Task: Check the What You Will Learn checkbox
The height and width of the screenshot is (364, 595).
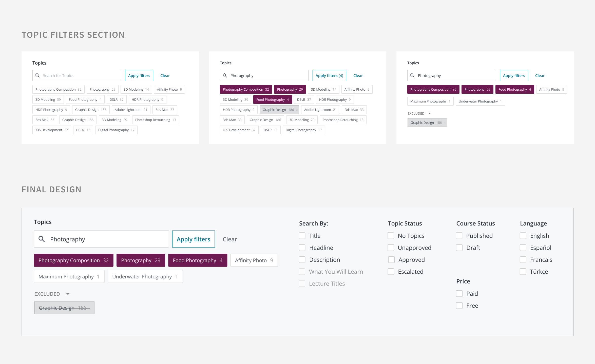Action: (x=302, y=272)
